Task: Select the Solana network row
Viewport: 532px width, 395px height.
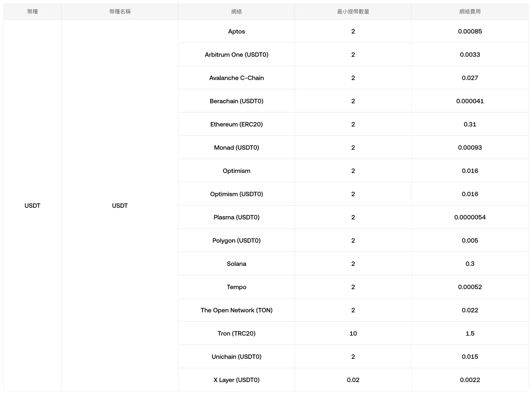Action: pyautogui.click(x=353, y=264)
